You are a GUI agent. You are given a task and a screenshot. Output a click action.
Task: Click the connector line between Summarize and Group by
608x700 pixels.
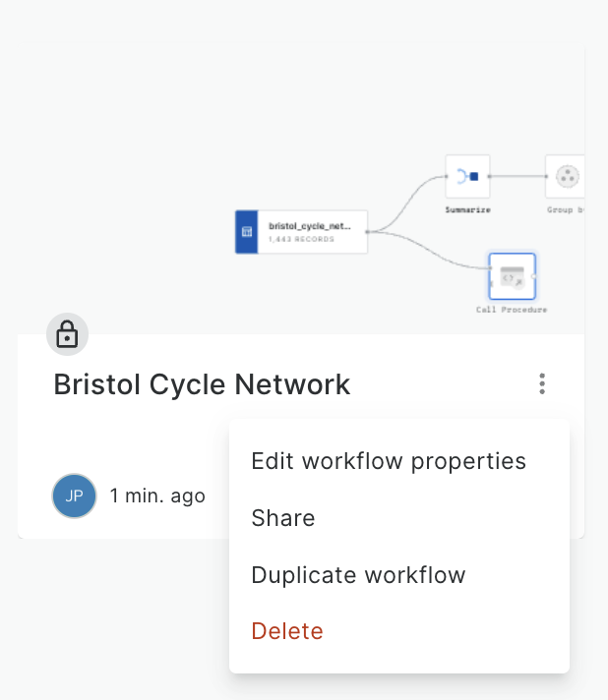coord(517,177)
